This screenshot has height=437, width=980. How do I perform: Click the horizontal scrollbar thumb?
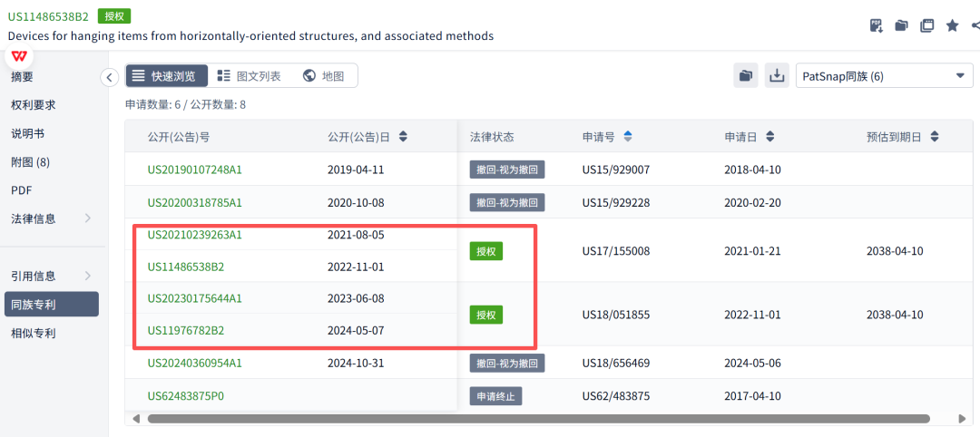538,418
